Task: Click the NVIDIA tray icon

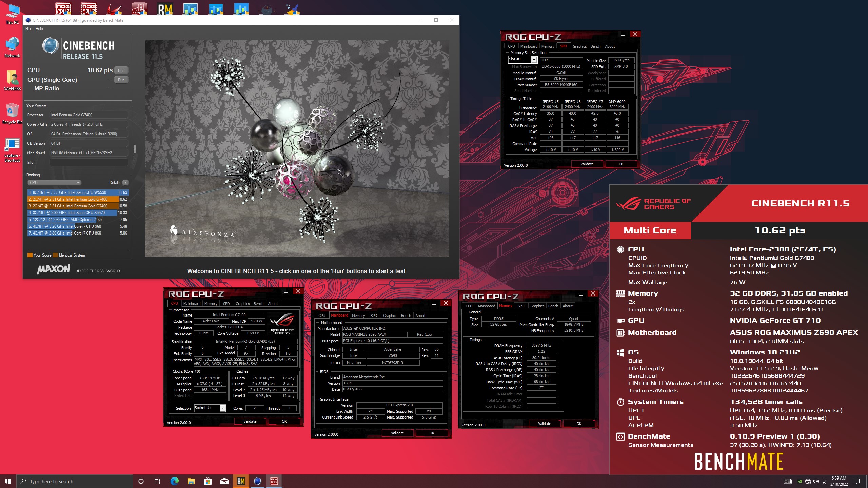Action: pos(800,481)
